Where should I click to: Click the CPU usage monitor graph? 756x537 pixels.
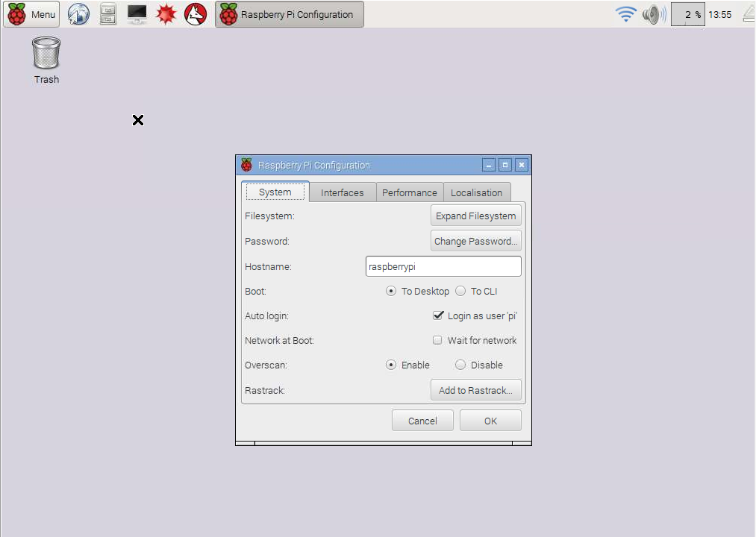pos(687,13)
